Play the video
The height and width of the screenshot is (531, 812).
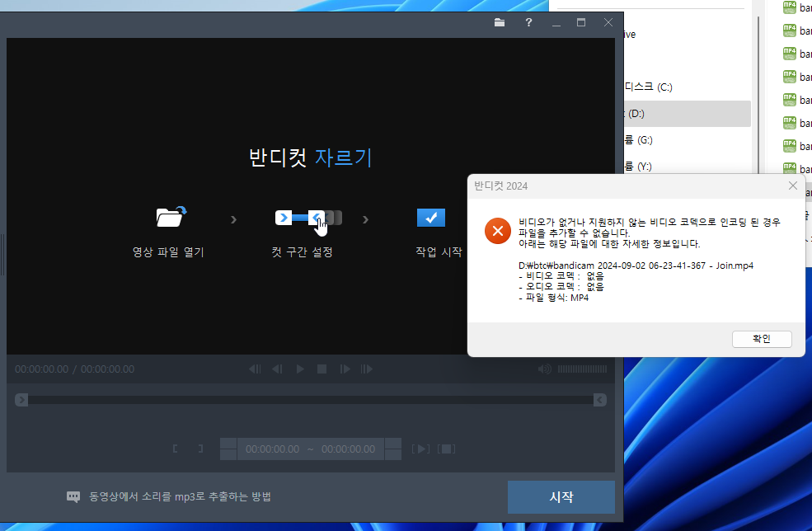300,369
